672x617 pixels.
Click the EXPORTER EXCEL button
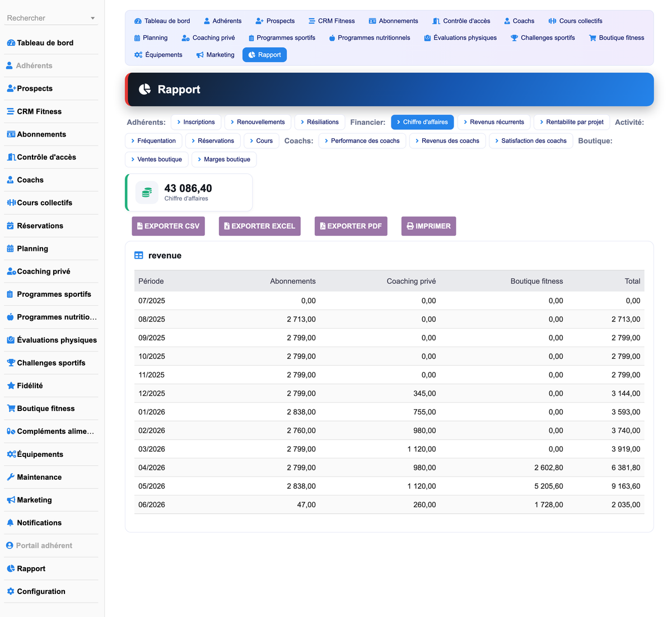click(x=259, y=226)
